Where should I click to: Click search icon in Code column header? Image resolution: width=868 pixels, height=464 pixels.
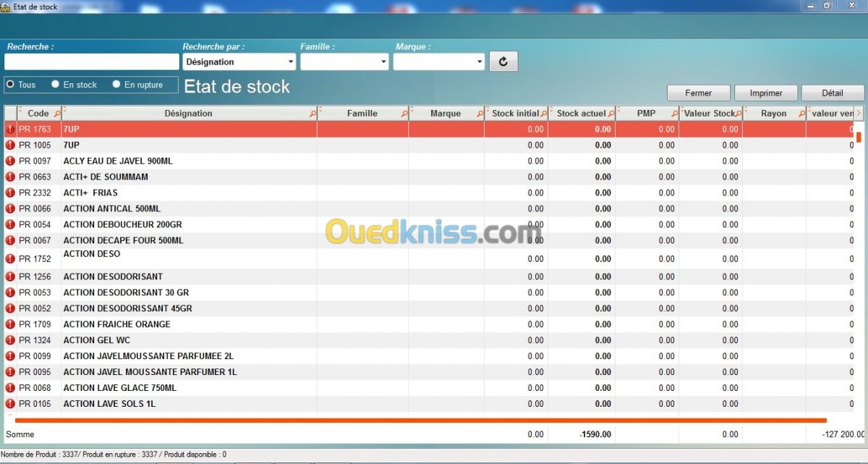click(x=57, y=114)
